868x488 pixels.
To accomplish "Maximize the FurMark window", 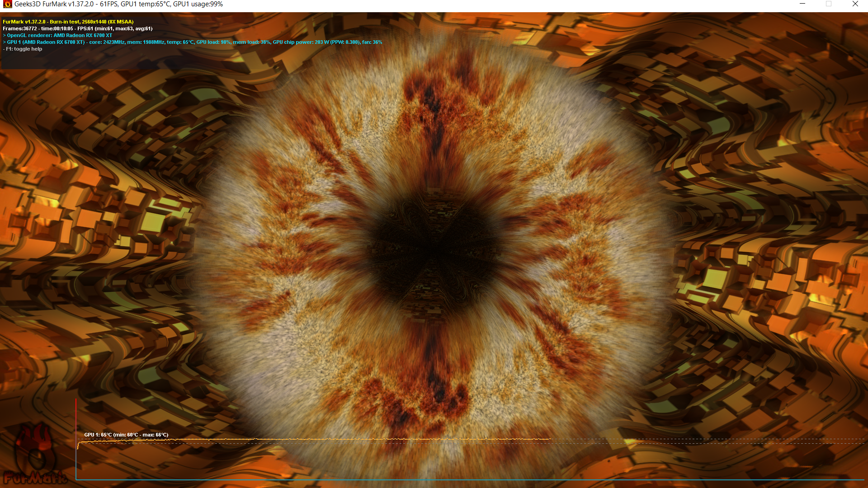I will tap(829, 4).
